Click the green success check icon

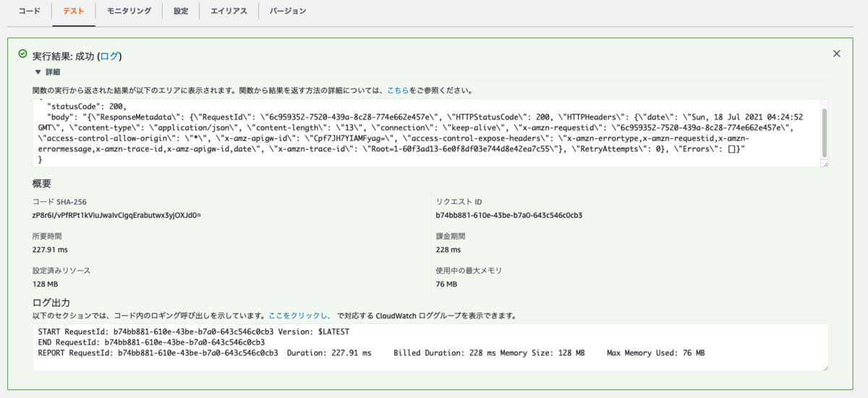coord(23,54)
